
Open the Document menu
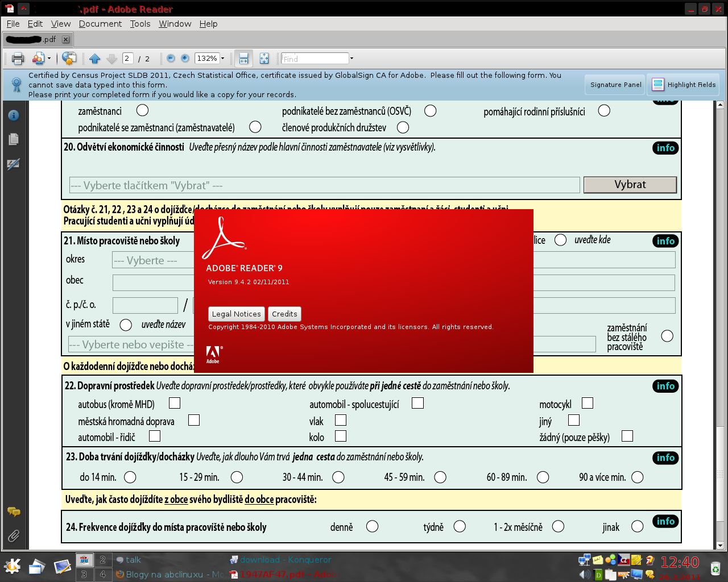point(100,24)
